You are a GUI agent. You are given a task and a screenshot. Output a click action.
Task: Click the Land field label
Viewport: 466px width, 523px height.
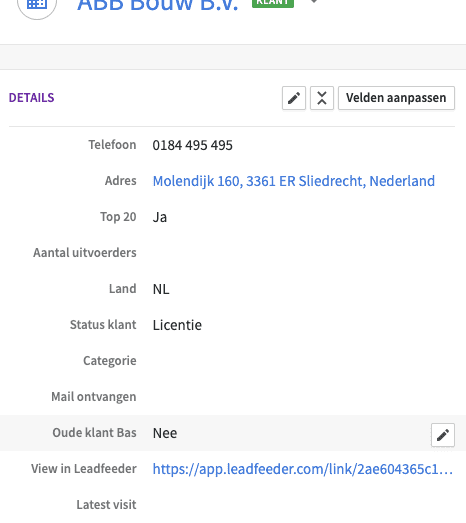coord(122,289)
